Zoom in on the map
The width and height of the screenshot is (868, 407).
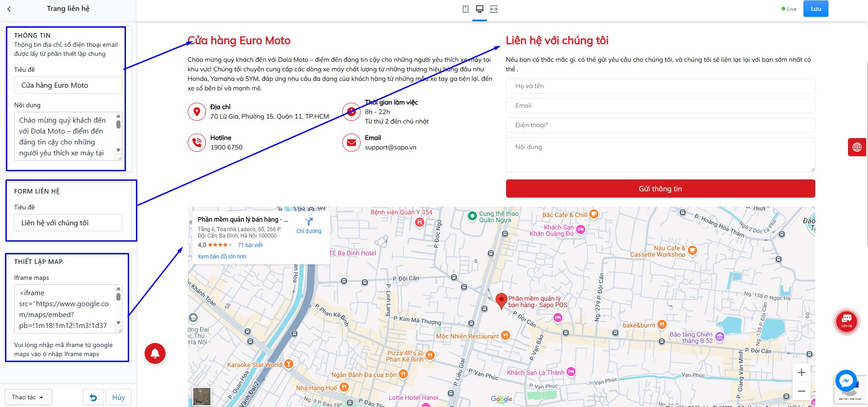pyautogui.click(x=802, y=372)
